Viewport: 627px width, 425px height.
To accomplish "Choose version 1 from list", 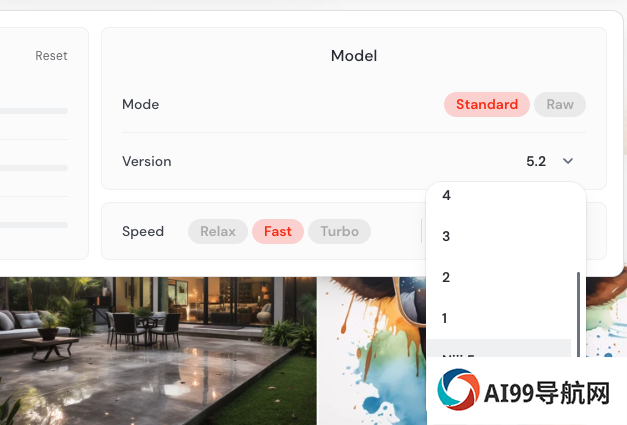I will click(499, 318).
